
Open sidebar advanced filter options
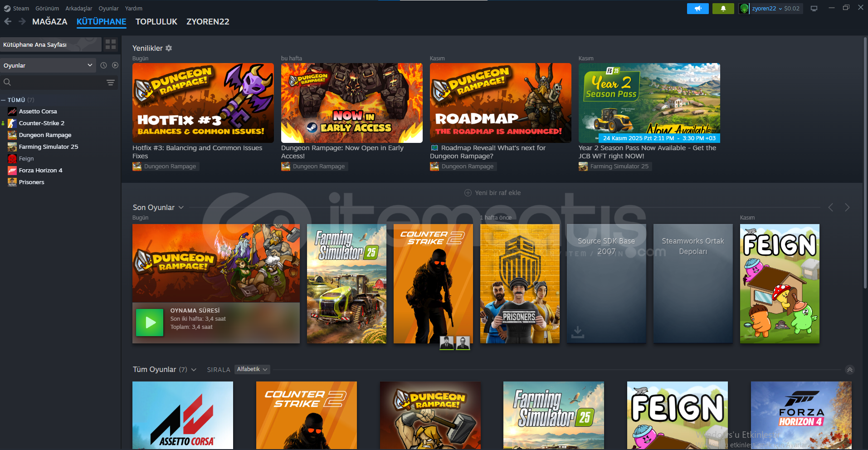pyautogui.click(x=110, y=82)
